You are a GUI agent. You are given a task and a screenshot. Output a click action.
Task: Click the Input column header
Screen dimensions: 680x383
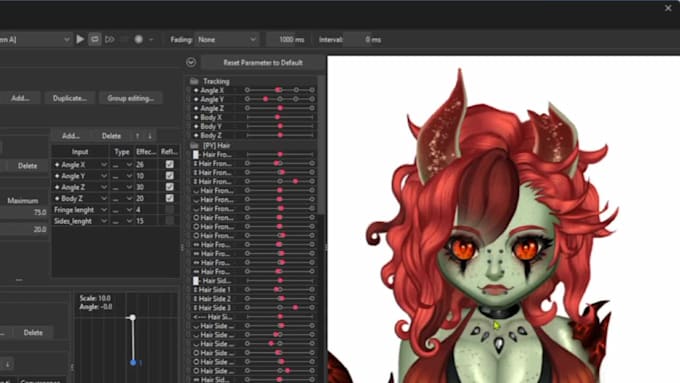tap(80, 151)
